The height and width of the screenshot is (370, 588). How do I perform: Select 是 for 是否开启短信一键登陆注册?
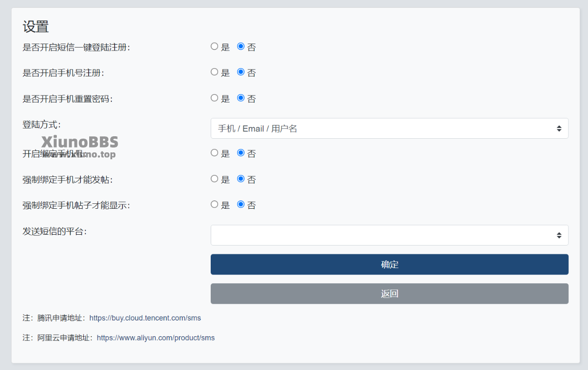point(214,47)
